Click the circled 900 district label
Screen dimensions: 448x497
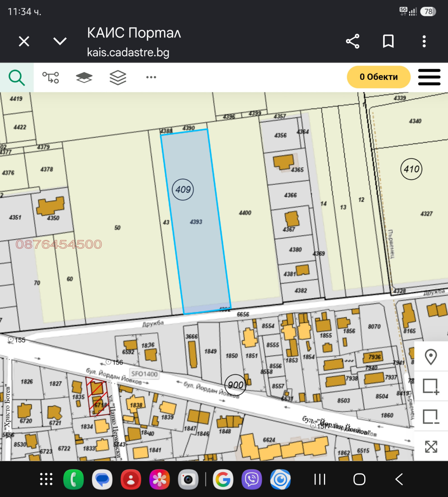(235, 385)
